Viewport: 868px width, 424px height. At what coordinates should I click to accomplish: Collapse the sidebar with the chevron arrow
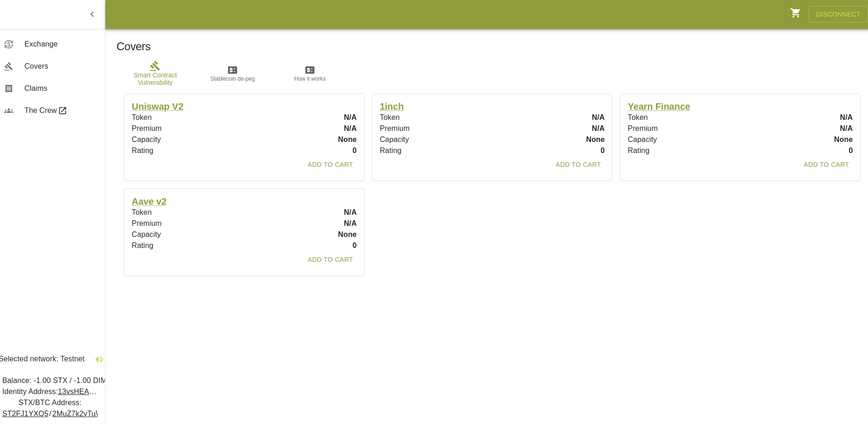tap(92, 14)
